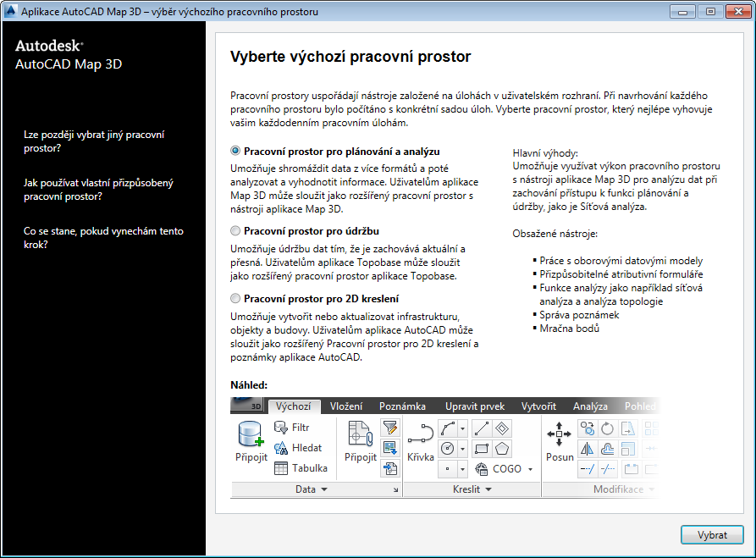This screenshot has width=756, height=558.
Task: Select Pracovní prostor pro údržbu radio button
Action: [235, 231]
